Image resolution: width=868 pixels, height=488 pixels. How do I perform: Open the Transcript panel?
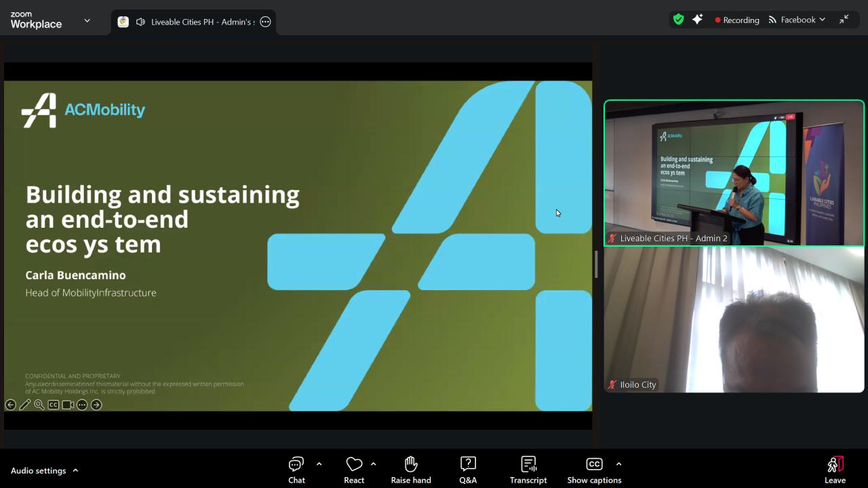pyautogui.click(x=528, y=470)
